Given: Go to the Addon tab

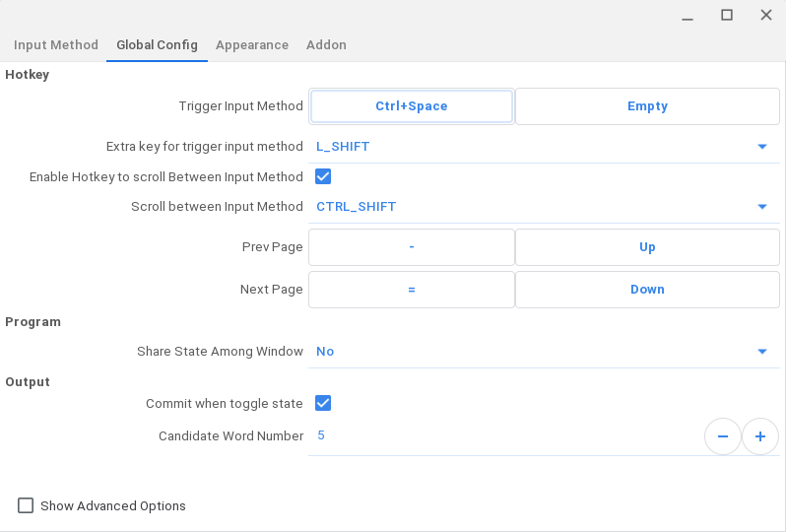Looking at the screenshot, I should [x=326, y=45].
